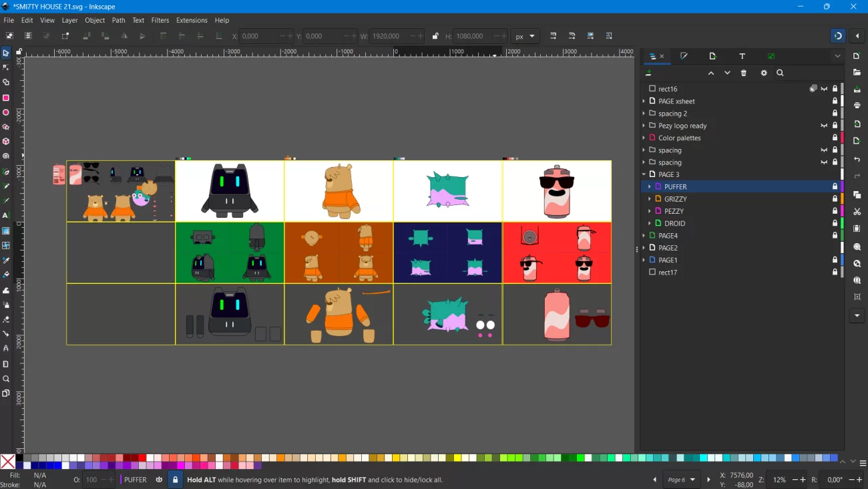868x489 pixels.
Task: Expand the PAGE xsheet layer
Action: point(644,102)
